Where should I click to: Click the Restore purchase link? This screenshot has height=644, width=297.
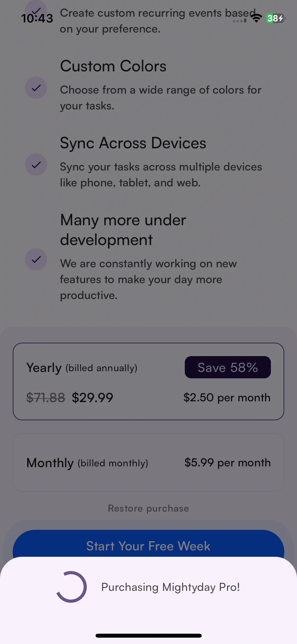click(x=148, y=508)
